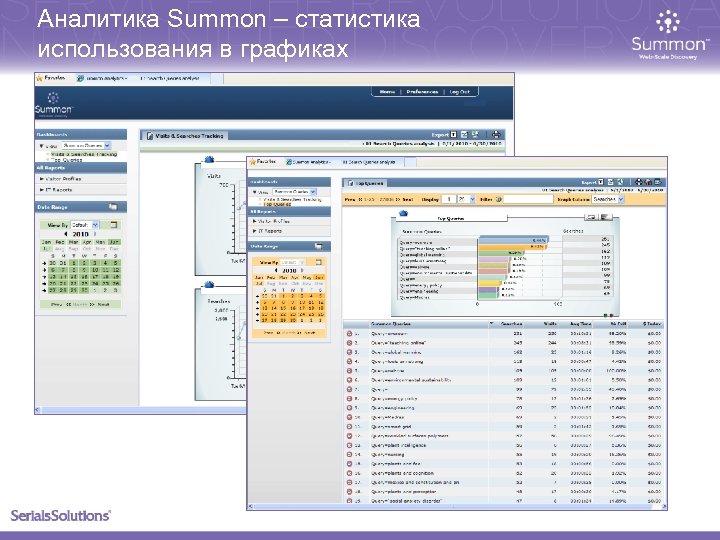Switch to Summon analytics tab, back window
Image resolution: width=720 pixels, height=540 pixels.
101,79
